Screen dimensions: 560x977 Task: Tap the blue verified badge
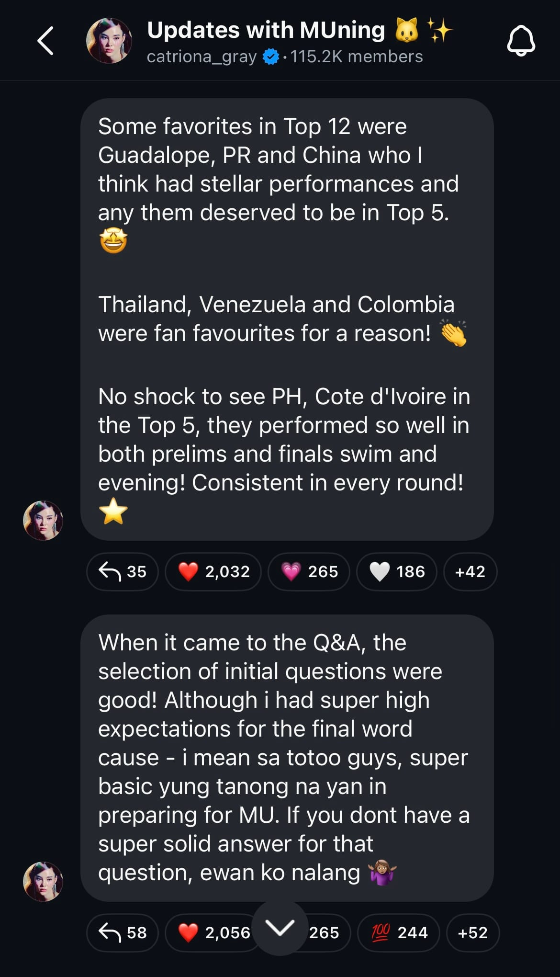point(271,57)
